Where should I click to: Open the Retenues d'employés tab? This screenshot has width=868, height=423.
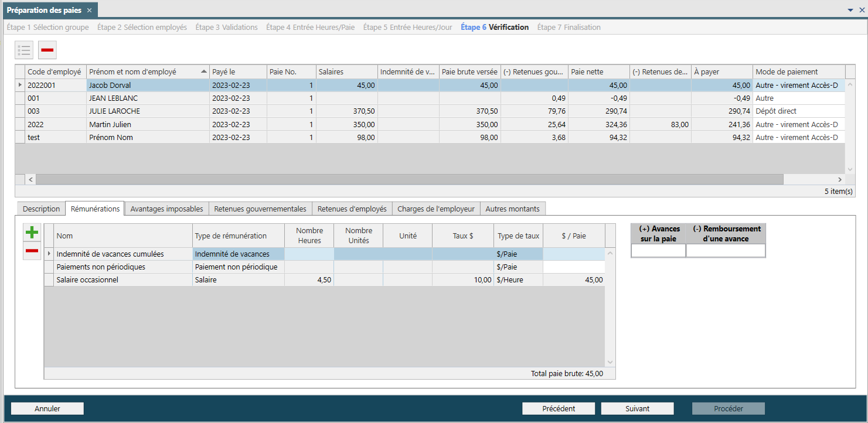[x=352, y=209]
